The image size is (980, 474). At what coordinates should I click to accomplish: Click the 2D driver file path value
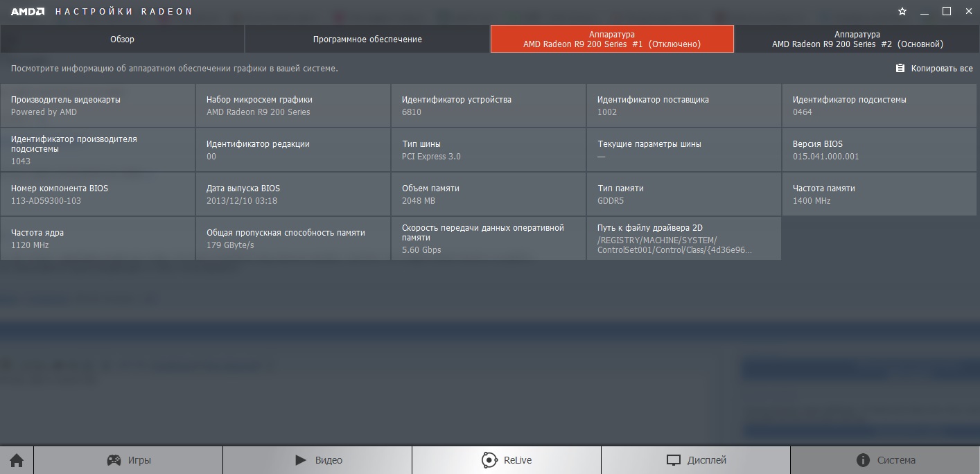pyautogui.click(x=674, y=245)
